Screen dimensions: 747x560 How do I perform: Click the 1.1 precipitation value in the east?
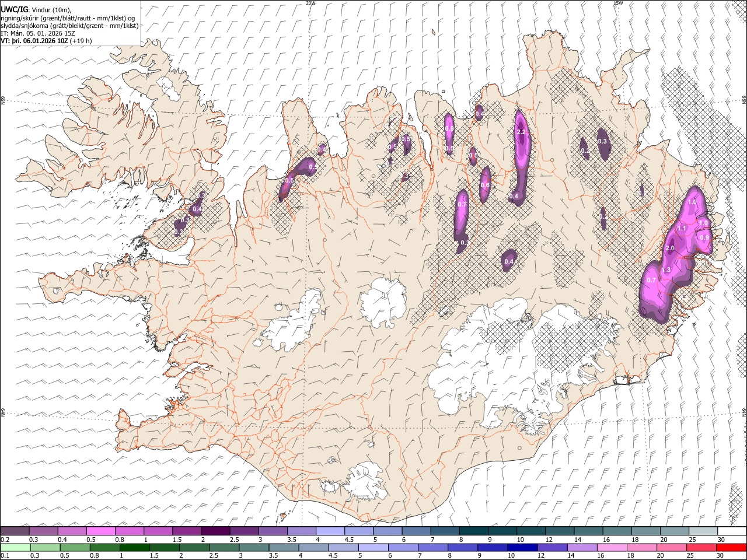pyautogui.click(x=681, y=229)
